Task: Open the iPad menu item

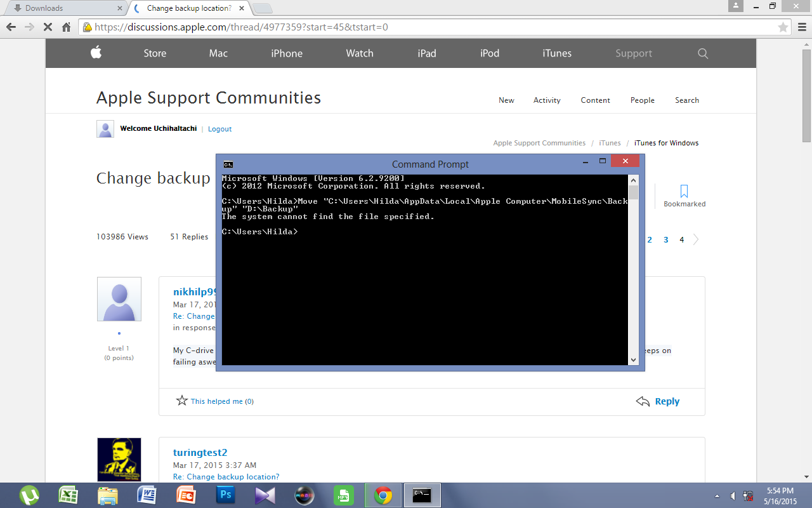Action: 427,53
